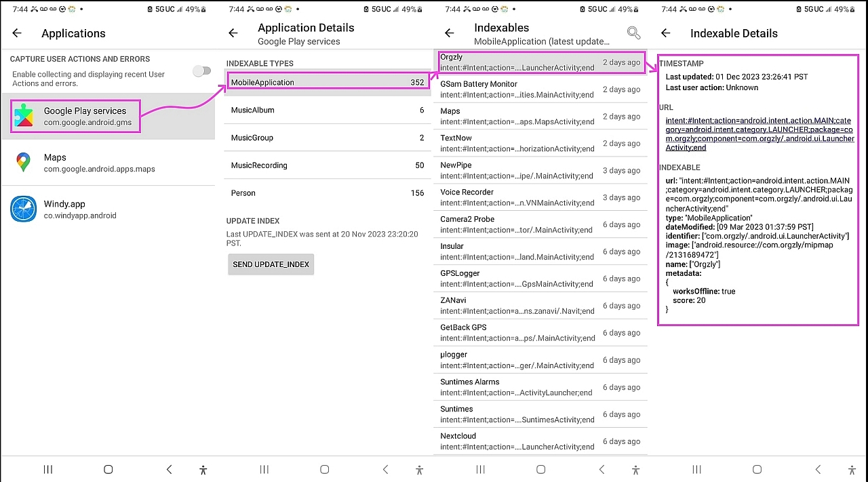Open the Nextcloud indexable entry
This screenshot has width=868, height=482.
[x=540, y=441]
